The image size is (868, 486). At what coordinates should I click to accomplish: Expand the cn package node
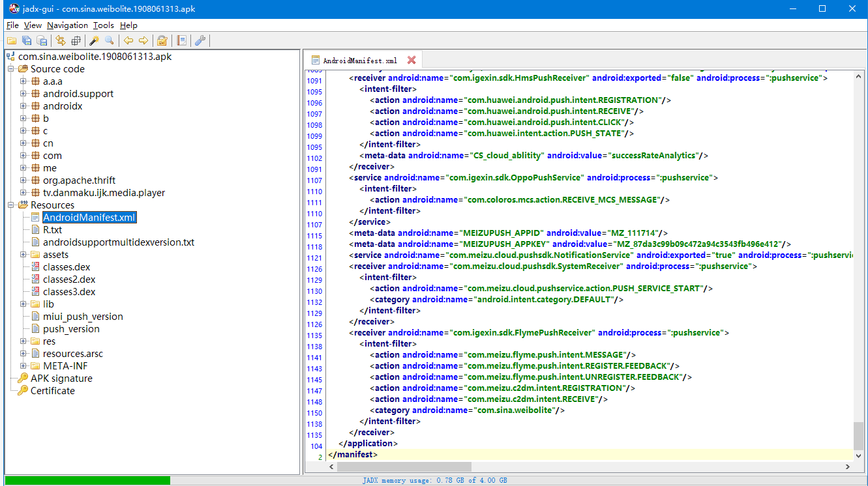point(23,143)
